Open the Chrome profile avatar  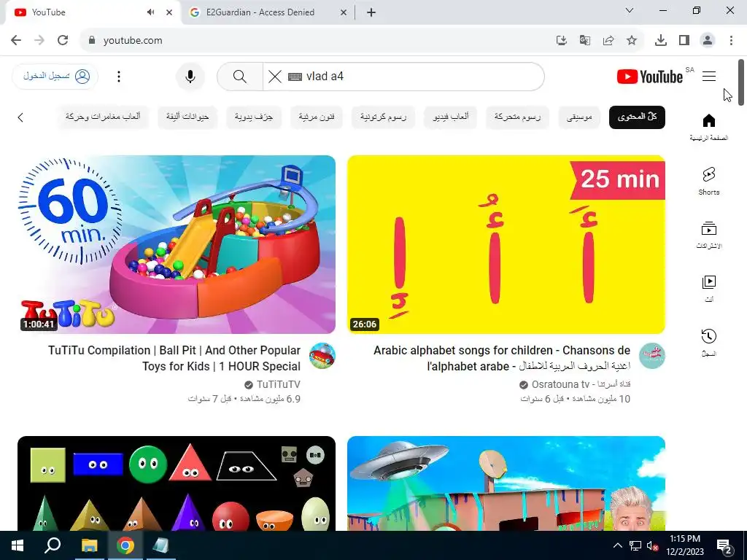(x=708, y=41)
